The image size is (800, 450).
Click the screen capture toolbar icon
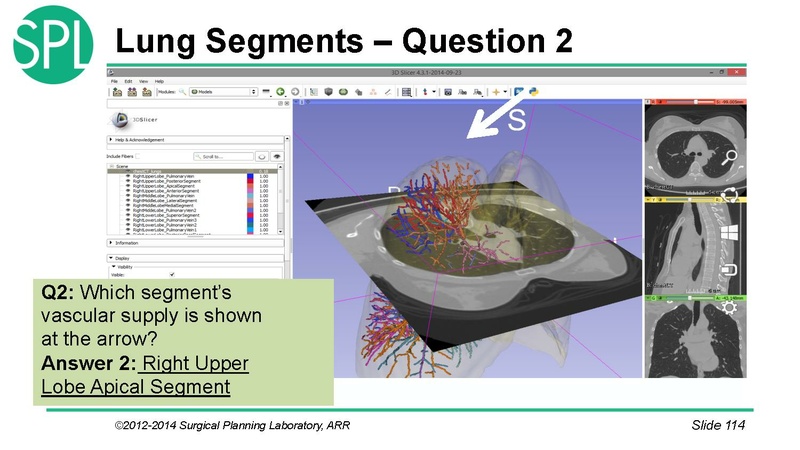(448, 92)
